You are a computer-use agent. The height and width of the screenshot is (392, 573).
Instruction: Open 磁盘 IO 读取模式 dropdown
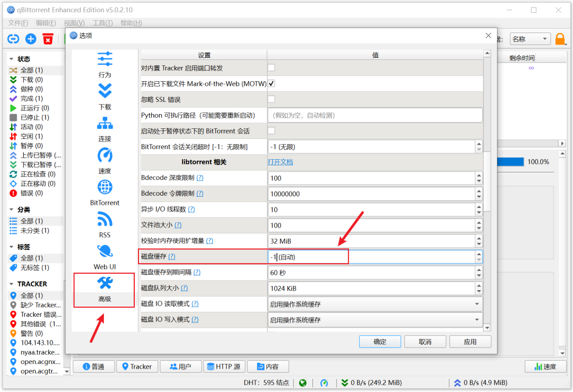pos(375,304)
